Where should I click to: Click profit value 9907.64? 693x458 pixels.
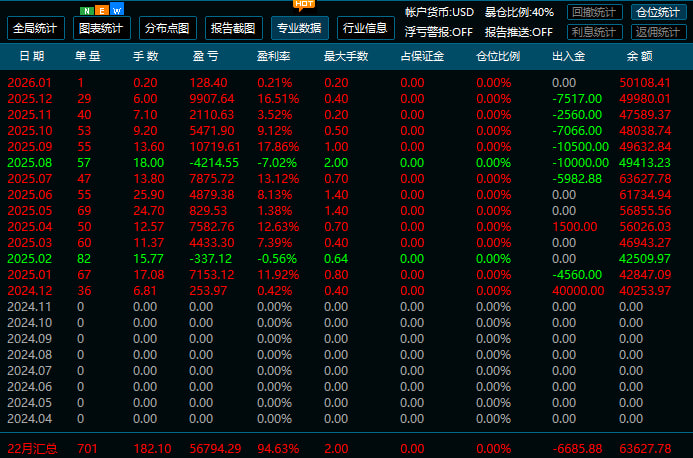point(212,99)
